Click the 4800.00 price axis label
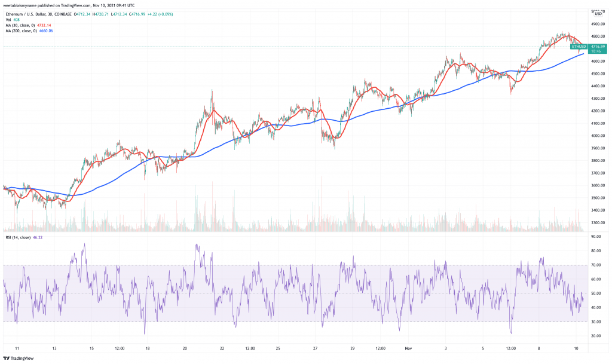 point(598,36)
